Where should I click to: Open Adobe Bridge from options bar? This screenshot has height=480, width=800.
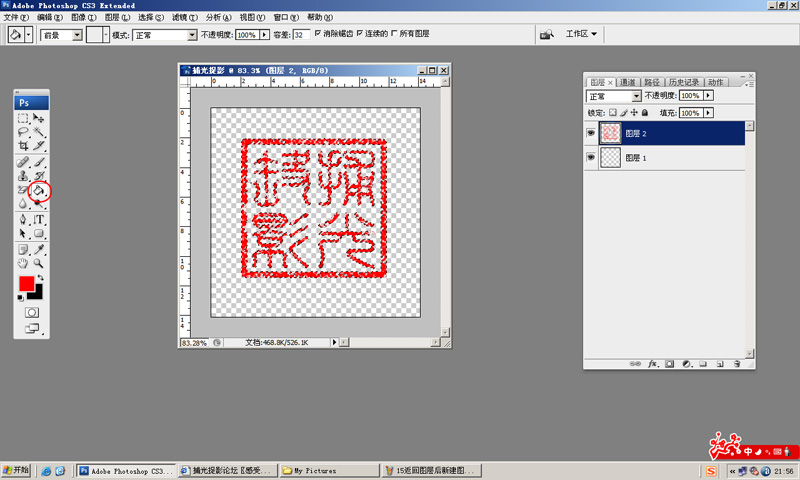pyautogui.click(x=546, y=34)
